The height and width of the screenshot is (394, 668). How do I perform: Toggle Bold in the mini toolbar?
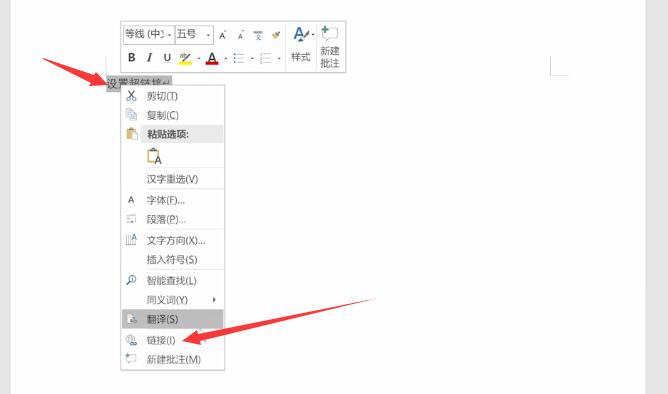[132, 58]
